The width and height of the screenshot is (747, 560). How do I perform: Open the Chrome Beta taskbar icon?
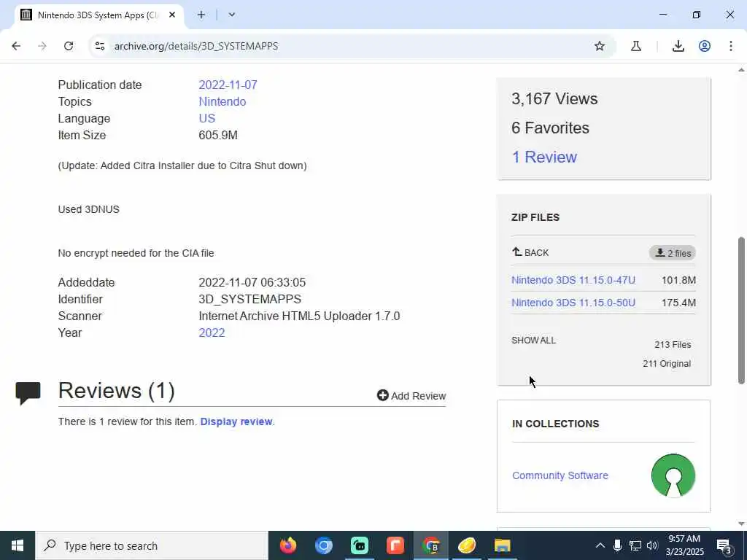[430, 545]
